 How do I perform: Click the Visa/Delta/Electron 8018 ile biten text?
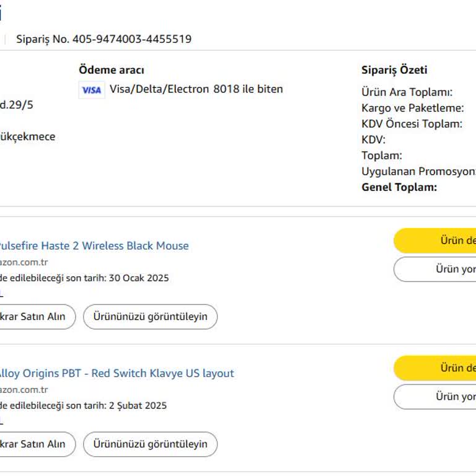coord(196,89)
